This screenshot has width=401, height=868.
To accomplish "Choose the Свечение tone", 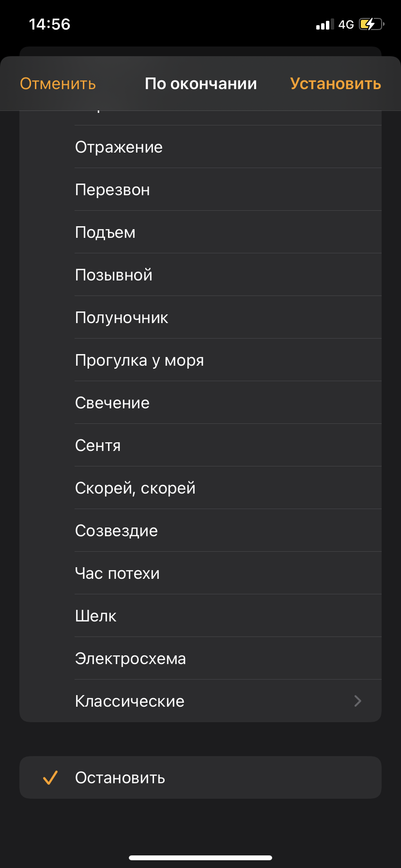I will (200, 403).
